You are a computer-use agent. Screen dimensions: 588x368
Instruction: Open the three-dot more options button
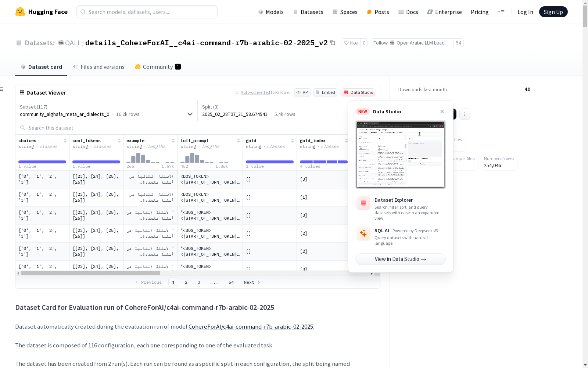tap(465, 114)
